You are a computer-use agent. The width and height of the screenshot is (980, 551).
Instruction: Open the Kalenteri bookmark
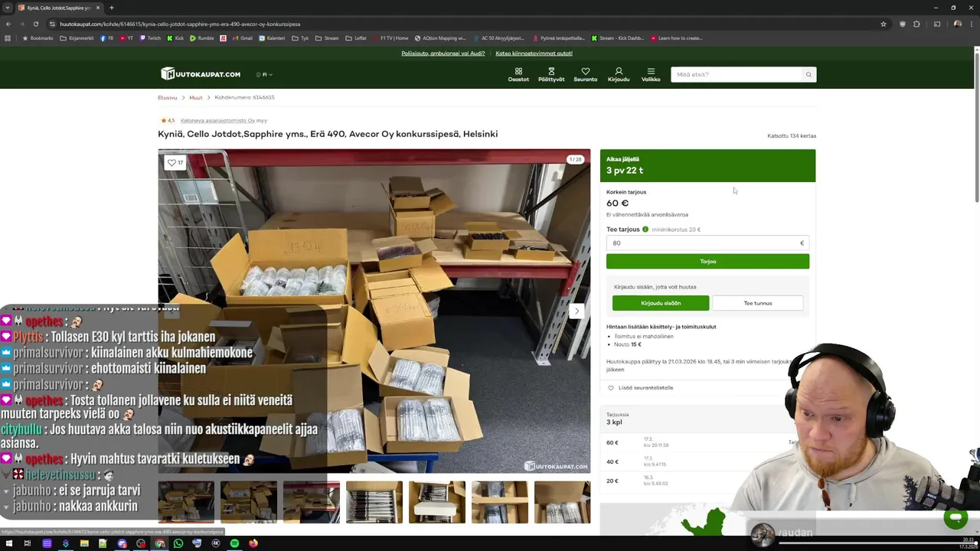point(272,38)
